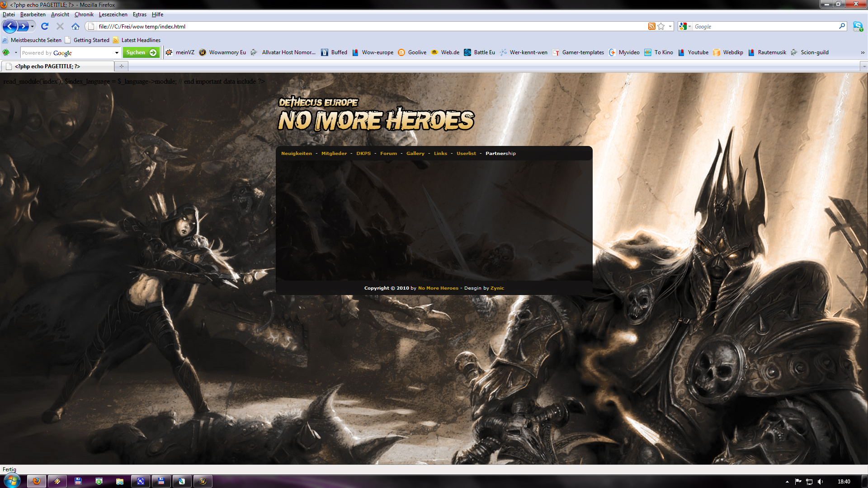Open the media player taskbar icon
This screenshot has width=868, height=488.
(x=99, y=481)
